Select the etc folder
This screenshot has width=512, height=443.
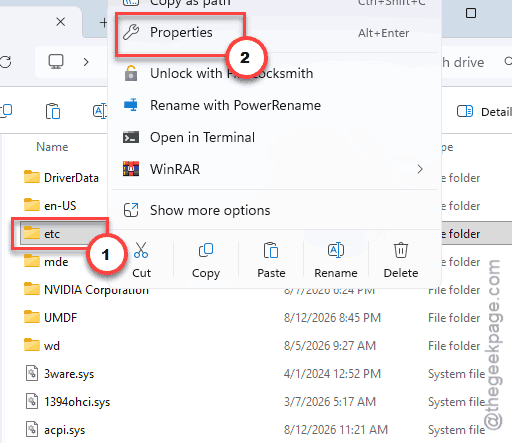(x=52, y=234)
